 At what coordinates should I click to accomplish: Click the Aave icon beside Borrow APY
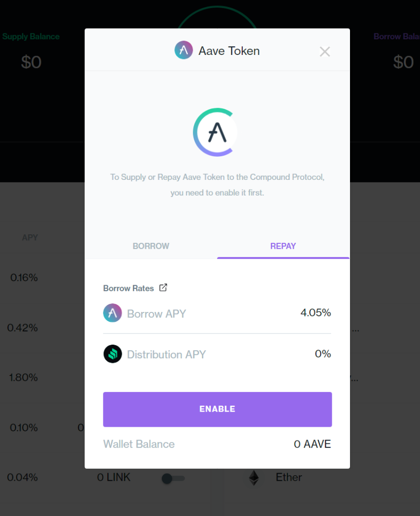(113, 313)
